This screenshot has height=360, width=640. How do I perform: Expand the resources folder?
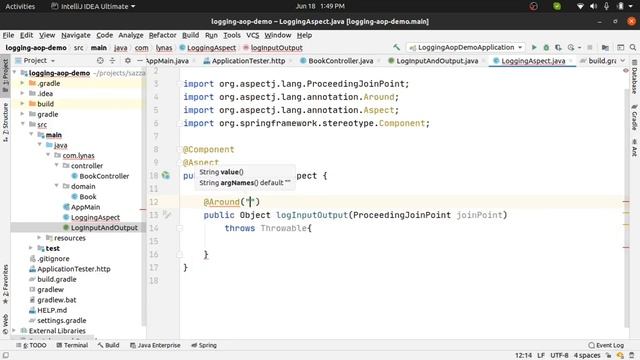(39, 238)
